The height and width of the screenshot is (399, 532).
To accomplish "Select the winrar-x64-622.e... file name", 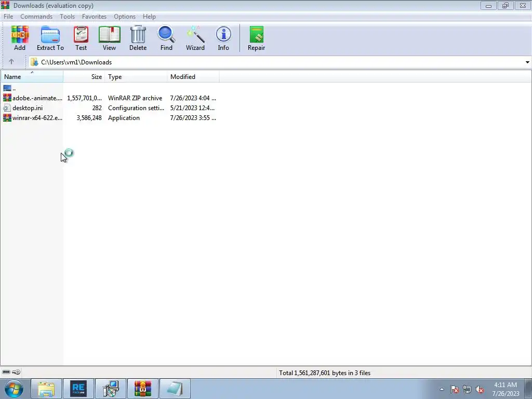I will pos(37,118).
